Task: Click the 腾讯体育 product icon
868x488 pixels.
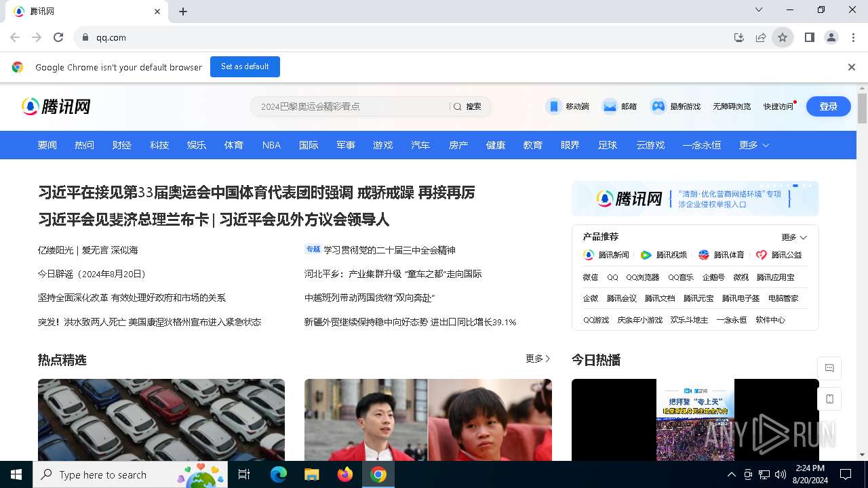Action: pyautogui.click(x=704, y=255)
